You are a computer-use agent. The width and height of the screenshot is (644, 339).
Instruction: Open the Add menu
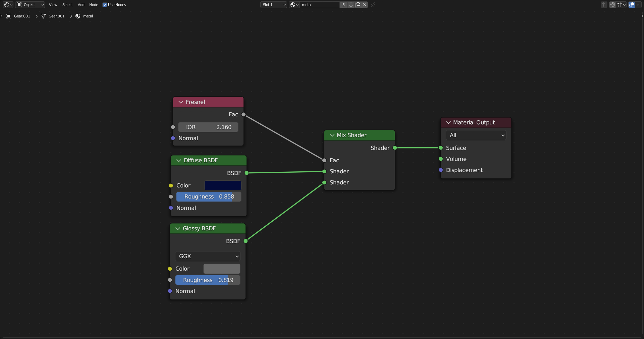pos(81,5)
